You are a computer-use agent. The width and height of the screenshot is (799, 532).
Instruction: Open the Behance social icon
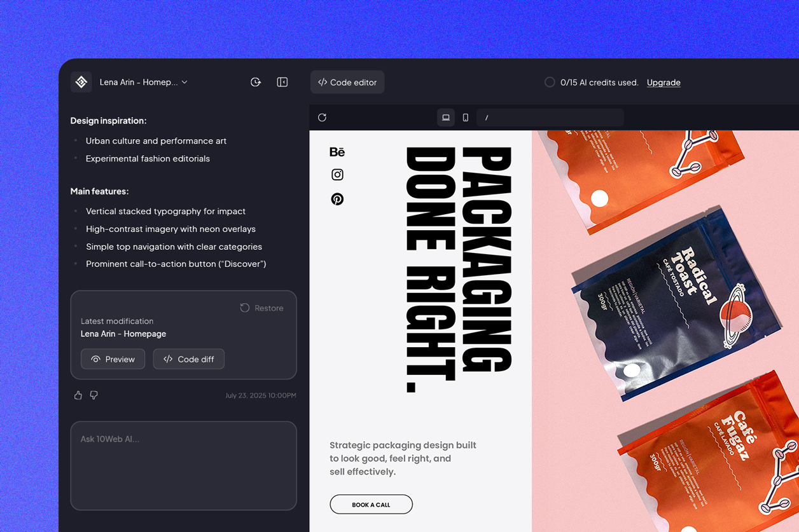point(337,152)
